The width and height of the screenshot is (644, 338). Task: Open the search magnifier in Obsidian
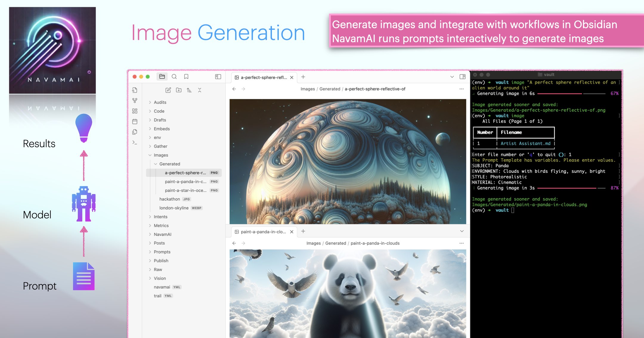click(x=174, y=77)
